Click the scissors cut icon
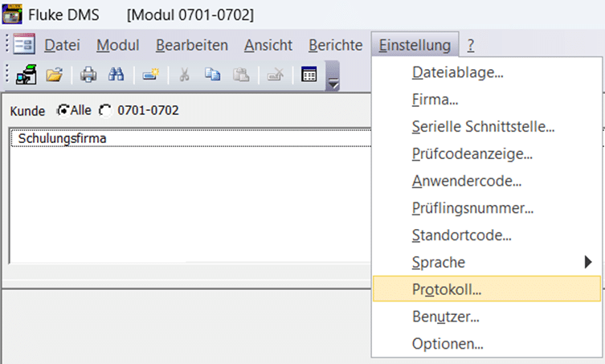This screenshot has width=605, height=364. [x=185, y=75]
